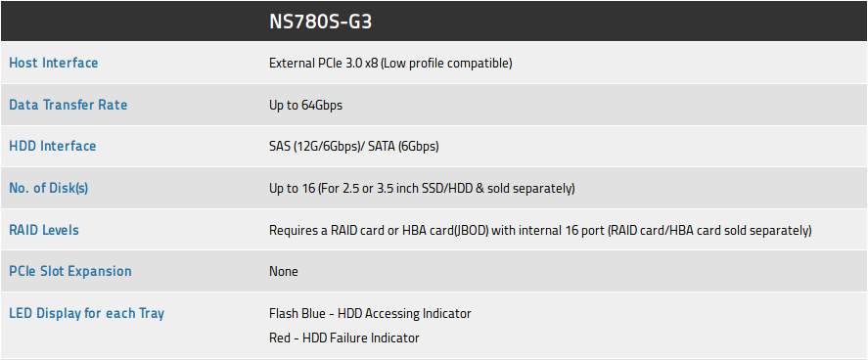This screenshot has width=868, height=360.
Task: Click the No. of Disk(s) label
Action: coord(49,188)
